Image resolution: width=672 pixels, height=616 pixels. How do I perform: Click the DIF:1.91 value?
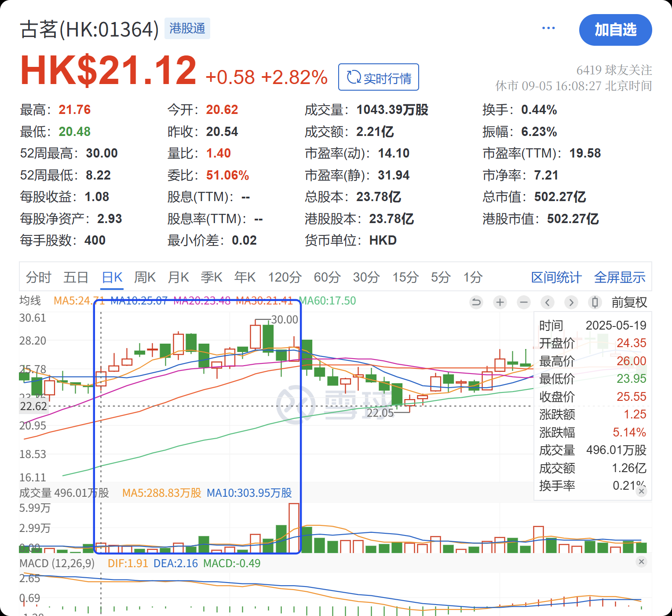click(x=128, y=563)
